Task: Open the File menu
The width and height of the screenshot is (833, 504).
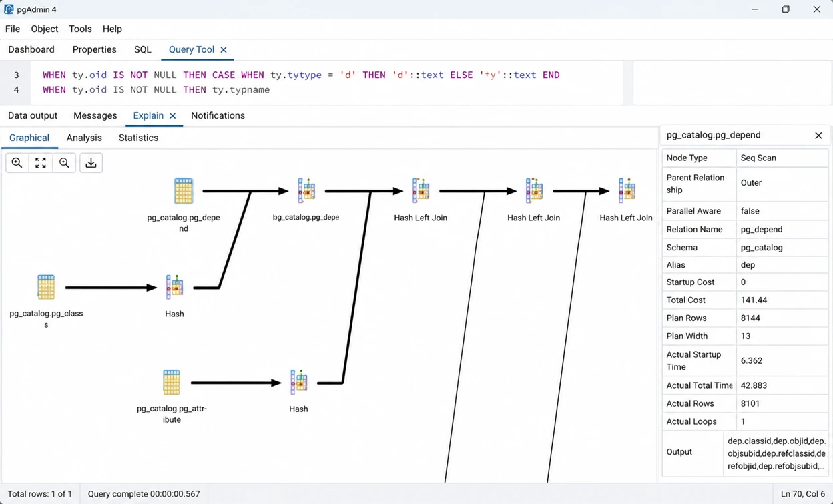Action: [13, 29]
